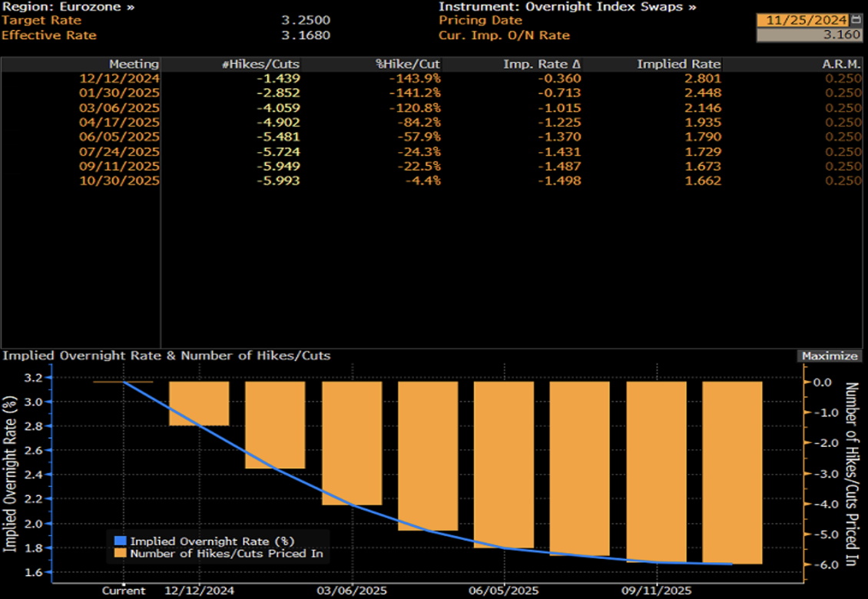Select the 04/17/2025 meeting row
The height and width of the screenshot is (599, 868).
pos(432,122)
